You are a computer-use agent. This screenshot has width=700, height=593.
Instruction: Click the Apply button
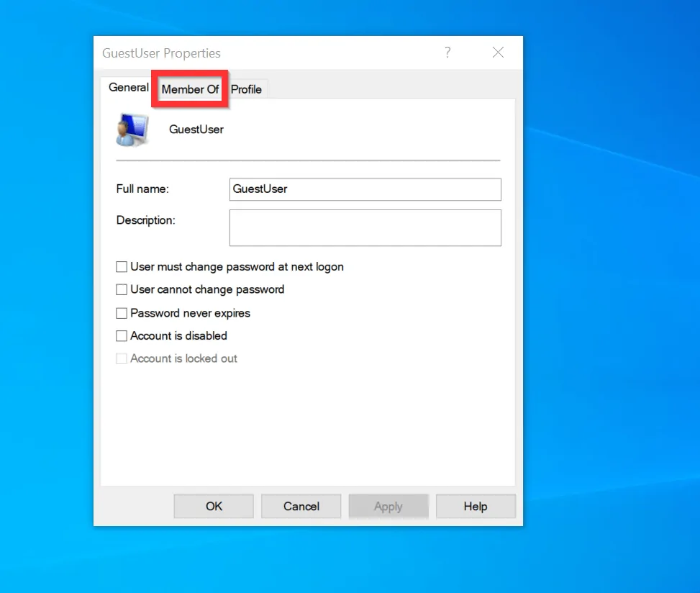(388, 506)
